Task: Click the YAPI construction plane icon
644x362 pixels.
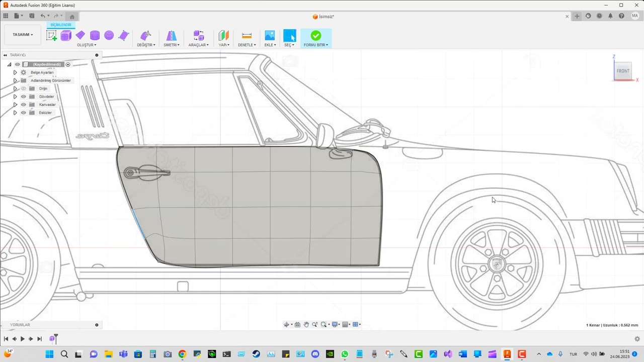Action: [223, 35]
